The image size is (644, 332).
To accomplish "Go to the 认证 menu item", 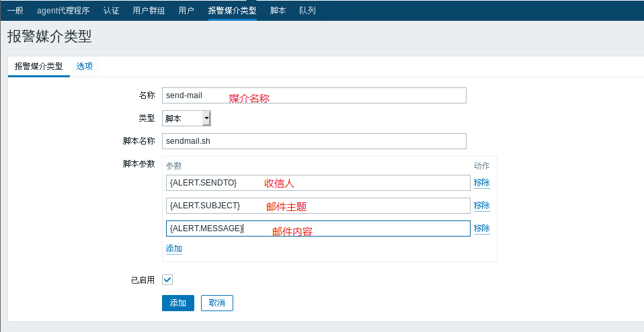I will (111, 10).
